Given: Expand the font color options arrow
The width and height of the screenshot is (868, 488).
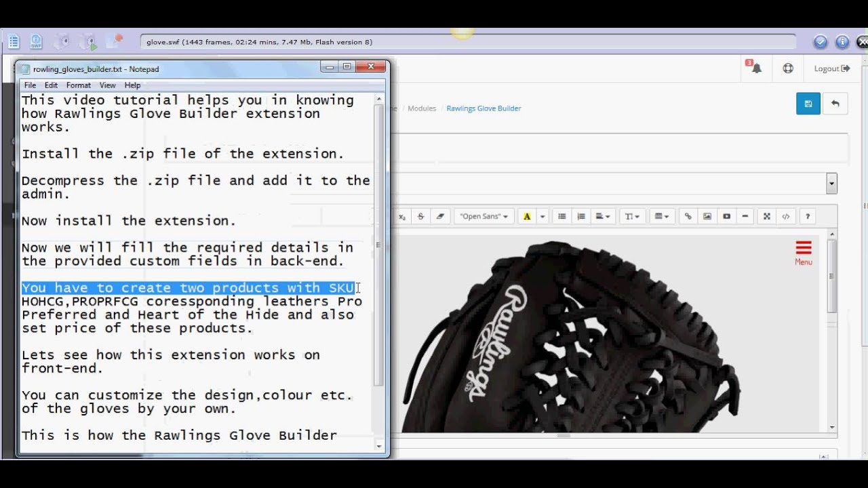Looking at the screenshot, I should pos(542,216).
